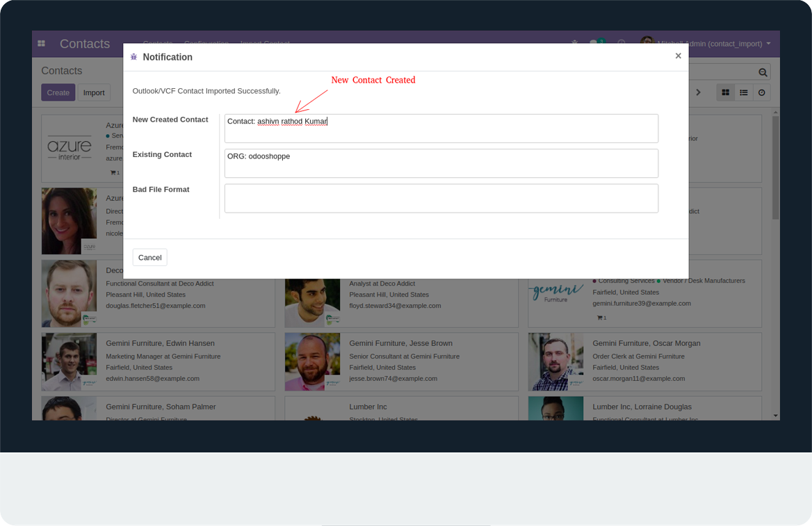Open the apps grid menu icon
This screenshot has width=812, height=526.
tap(42, 44)
